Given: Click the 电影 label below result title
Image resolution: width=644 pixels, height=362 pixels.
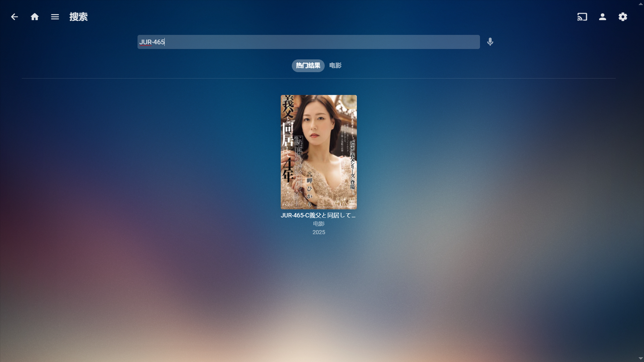Looking at the screenshot, I should click(x=319, y=224).
